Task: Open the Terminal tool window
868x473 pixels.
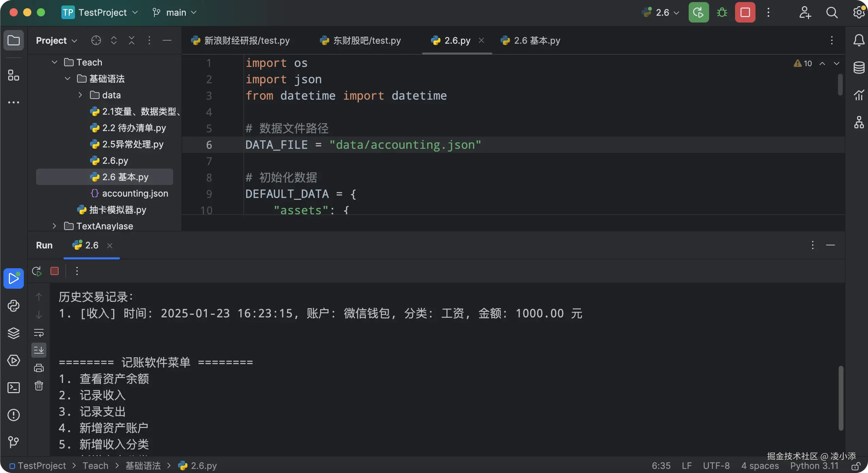Action: 14,388
